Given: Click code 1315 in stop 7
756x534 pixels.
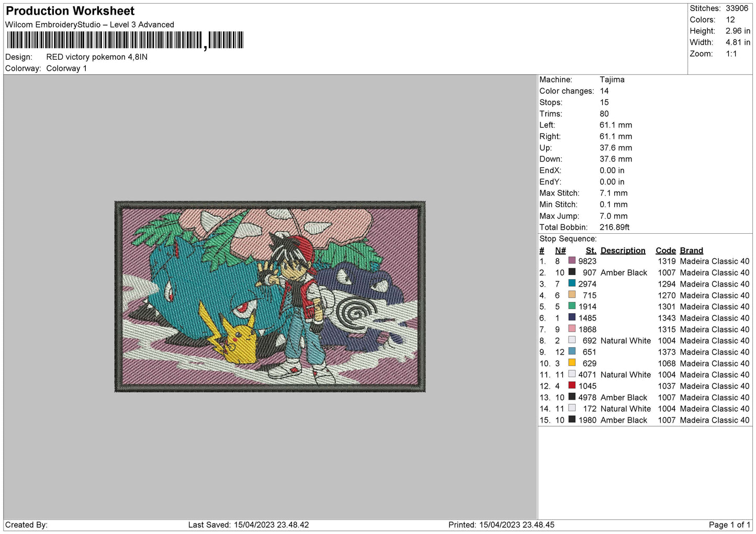Looking at the screenshot, I should click(x=667, y=330).
